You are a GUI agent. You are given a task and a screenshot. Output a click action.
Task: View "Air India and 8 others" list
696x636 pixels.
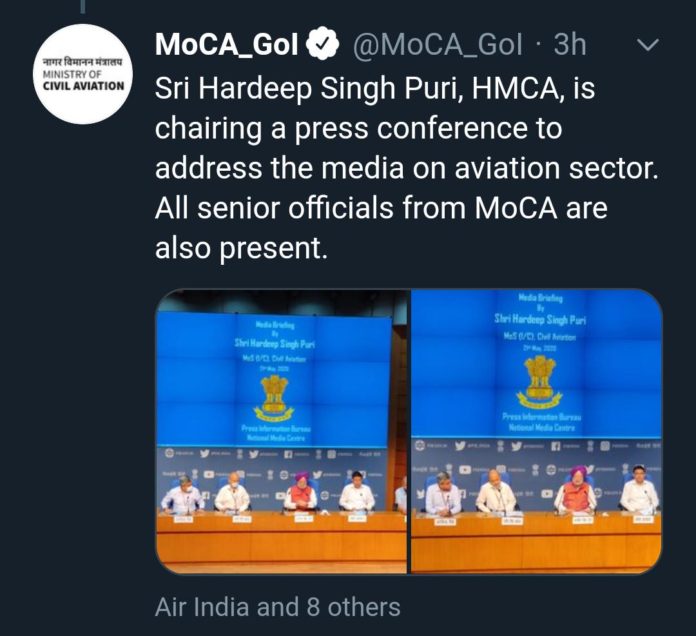[x=278, y=607]
